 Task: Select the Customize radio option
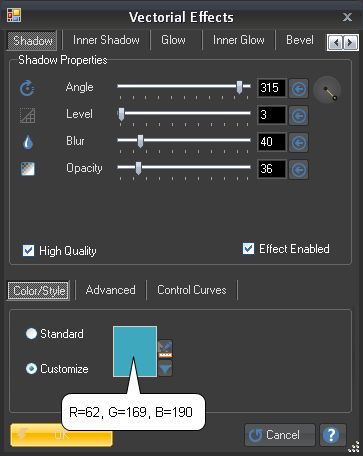click(x=31, y=368)
